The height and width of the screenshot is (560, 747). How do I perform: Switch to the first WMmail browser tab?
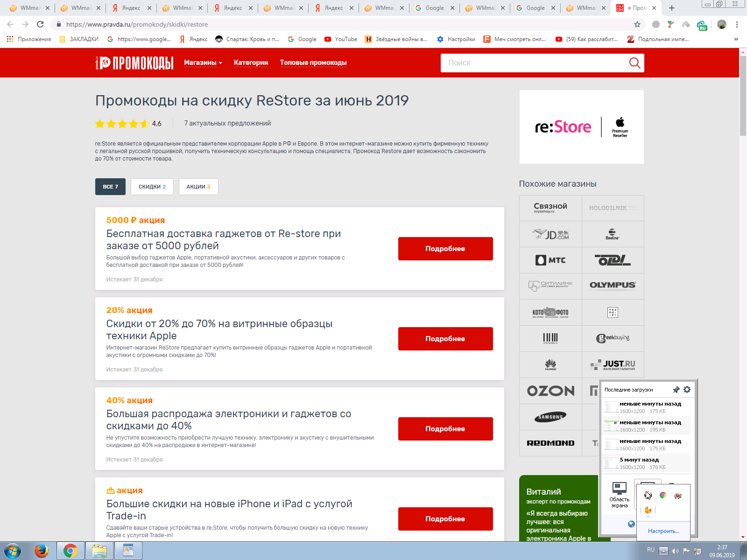point(30,8)
